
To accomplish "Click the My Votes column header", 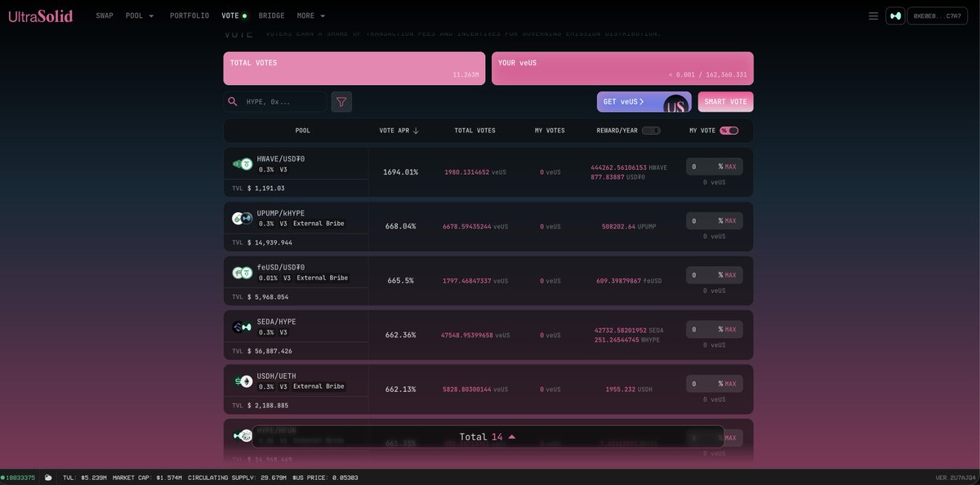I will click(550, 131).
